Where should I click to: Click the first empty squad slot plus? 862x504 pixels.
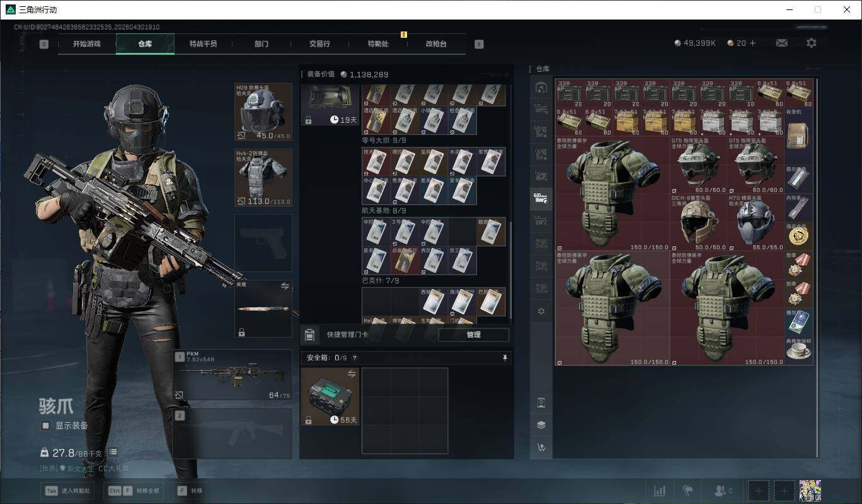[759, 491]
